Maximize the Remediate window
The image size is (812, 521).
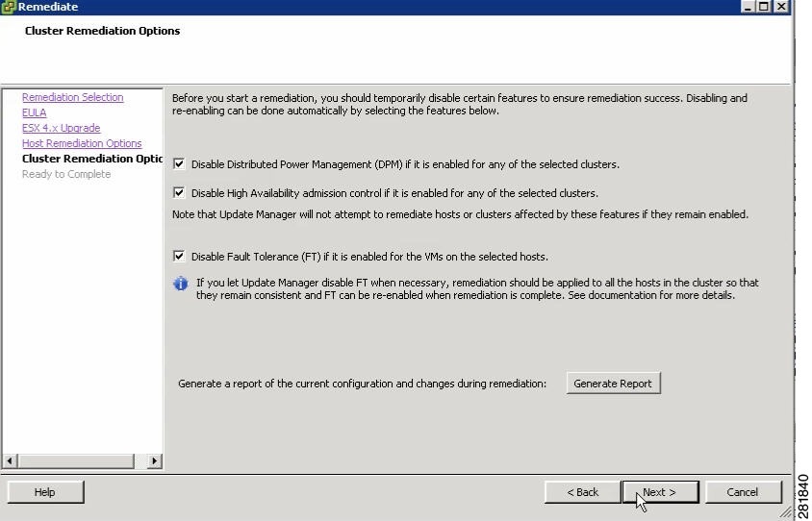(x=764, y=7)
